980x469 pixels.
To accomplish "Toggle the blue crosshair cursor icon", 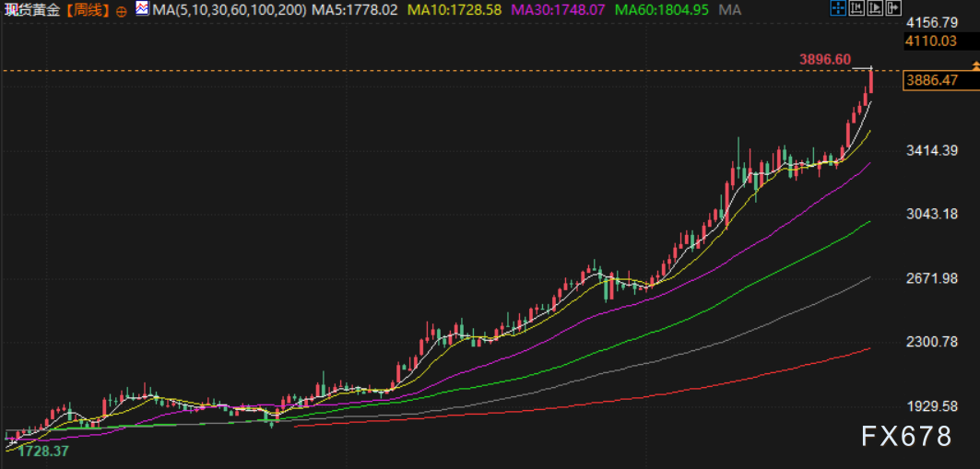I will [838, 9].
